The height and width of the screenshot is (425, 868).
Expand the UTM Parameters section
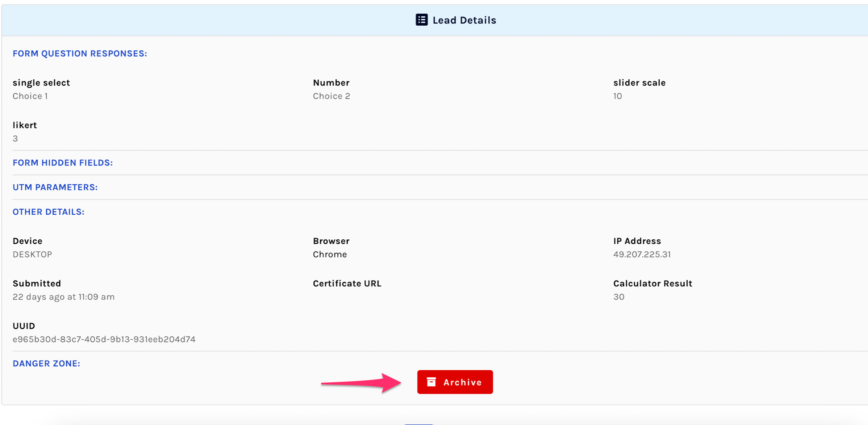(55, 187)
